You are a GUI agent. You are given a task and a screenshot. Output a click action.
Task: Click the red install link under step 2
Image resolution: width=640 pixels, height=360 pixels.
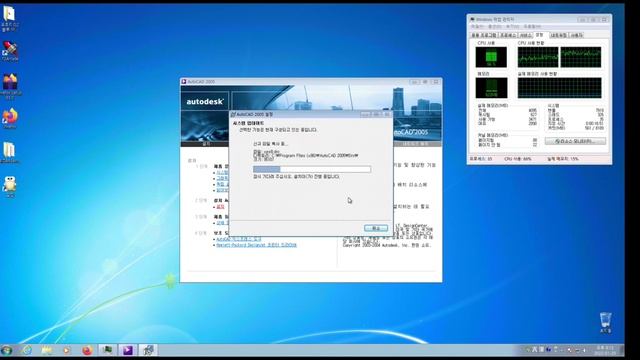(x=220, y=207)
